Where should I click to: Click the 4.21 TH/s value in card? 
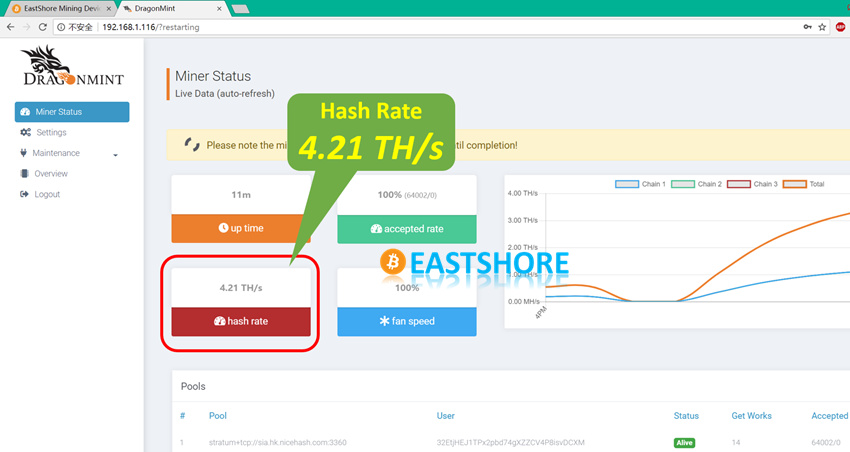tap(241, 288)
